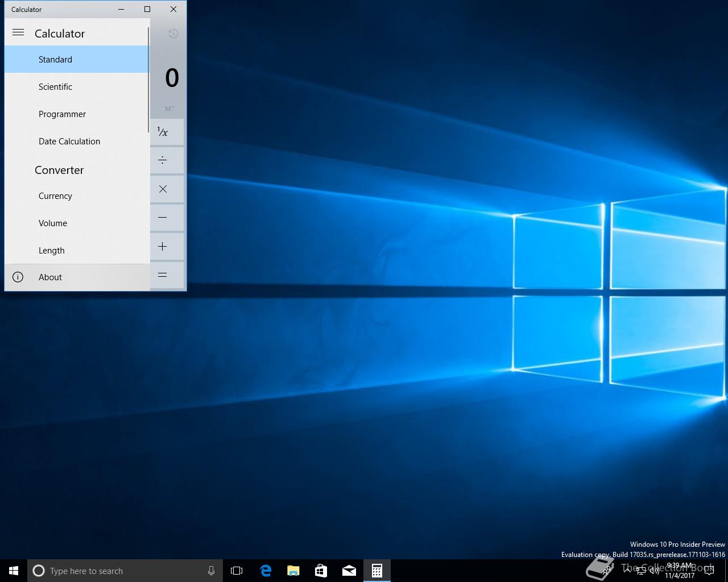Show hidden system tray icons
Screen dimensions: 728x582
627,571
